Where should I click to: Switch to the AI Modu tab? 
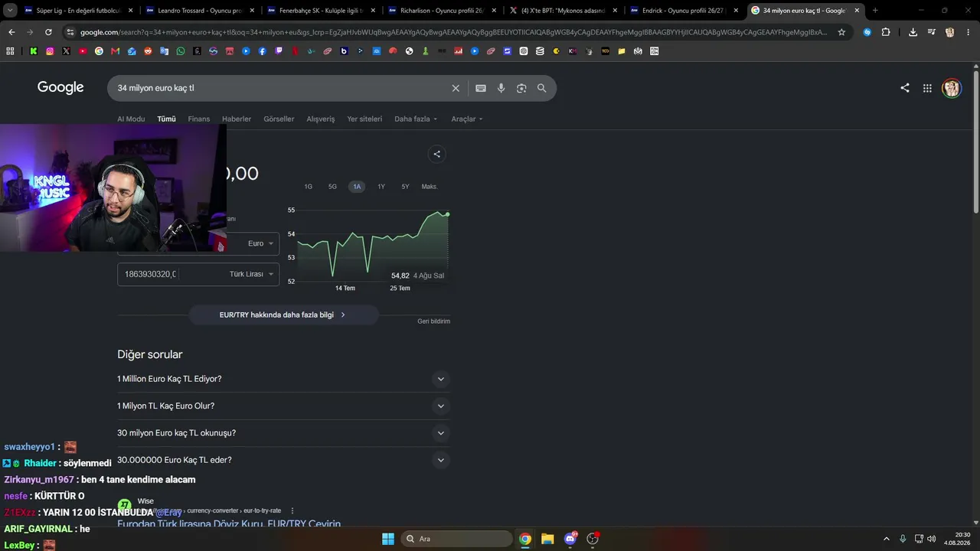coord(131,119)
